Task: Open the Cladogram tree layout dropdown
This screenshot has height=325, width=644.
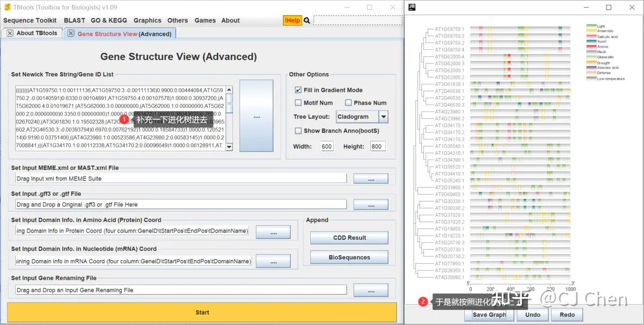Action: pos(383,117)
